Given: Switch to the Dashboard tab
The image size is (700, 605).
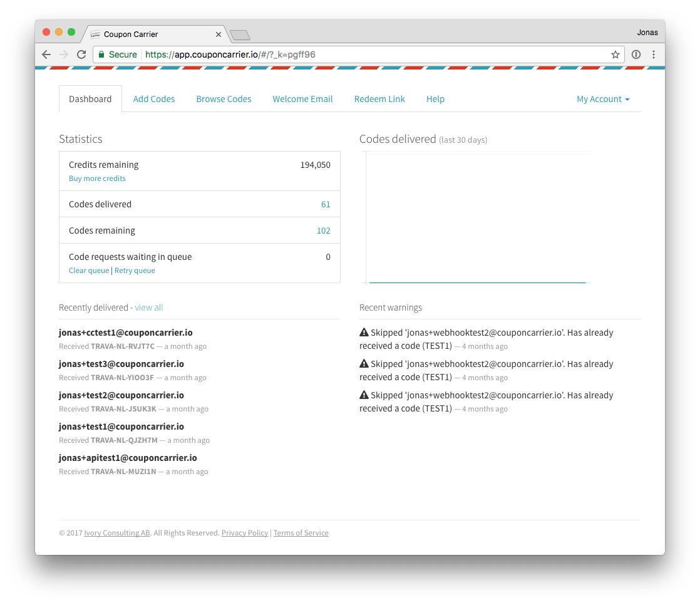Looking at the screenshot, I should (90, 99).
